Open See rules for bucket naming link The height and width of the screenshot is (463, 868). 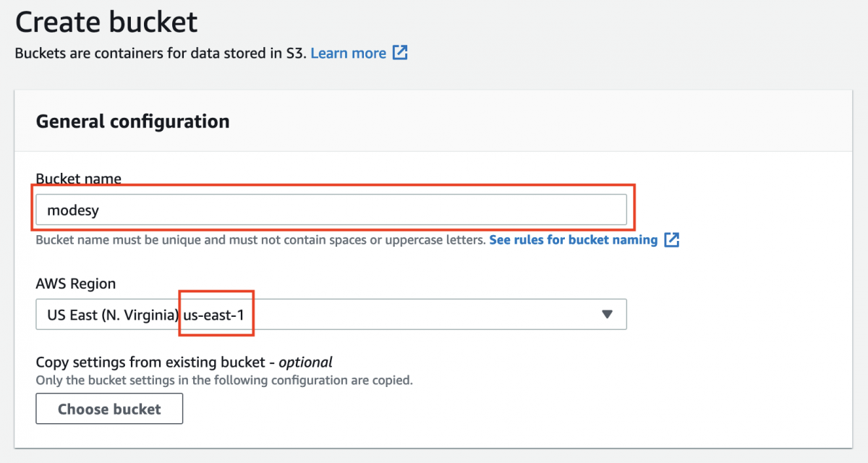tap(573, 239)
